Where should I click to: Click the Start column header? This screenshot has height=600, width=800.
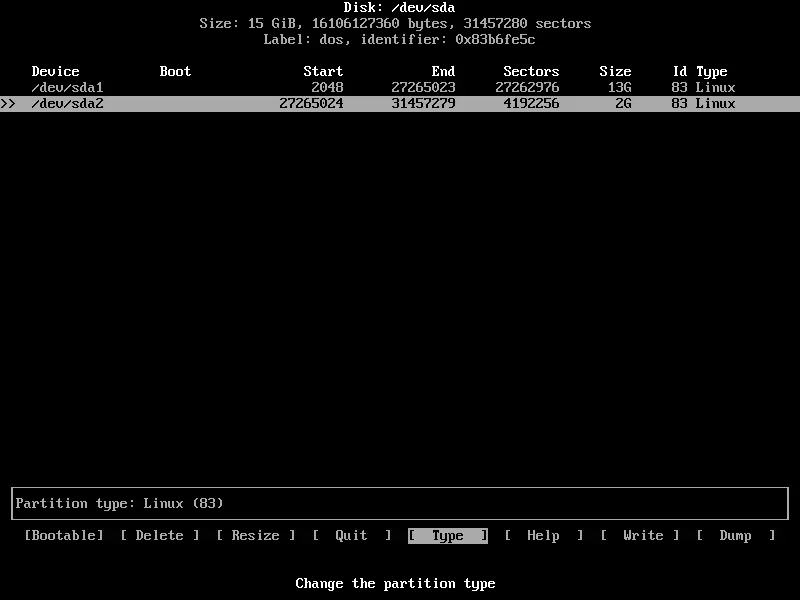(x=324, y=71)
